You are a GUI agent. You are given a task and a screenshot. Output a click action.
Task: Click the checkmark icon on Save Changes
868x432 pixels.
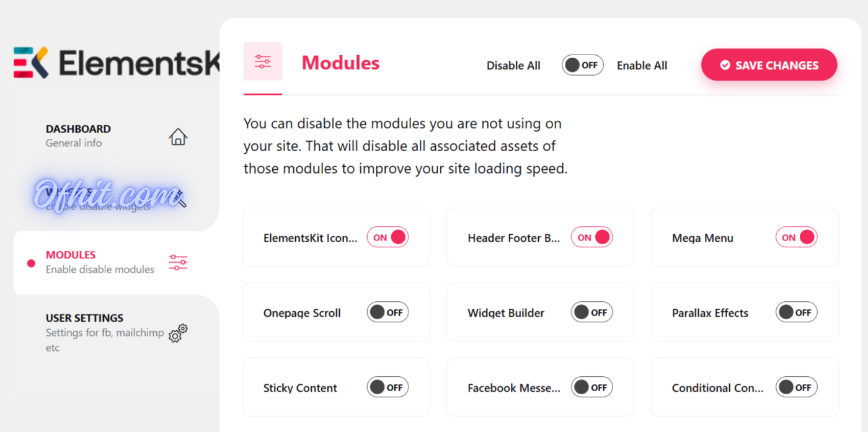tap(725, 66)
